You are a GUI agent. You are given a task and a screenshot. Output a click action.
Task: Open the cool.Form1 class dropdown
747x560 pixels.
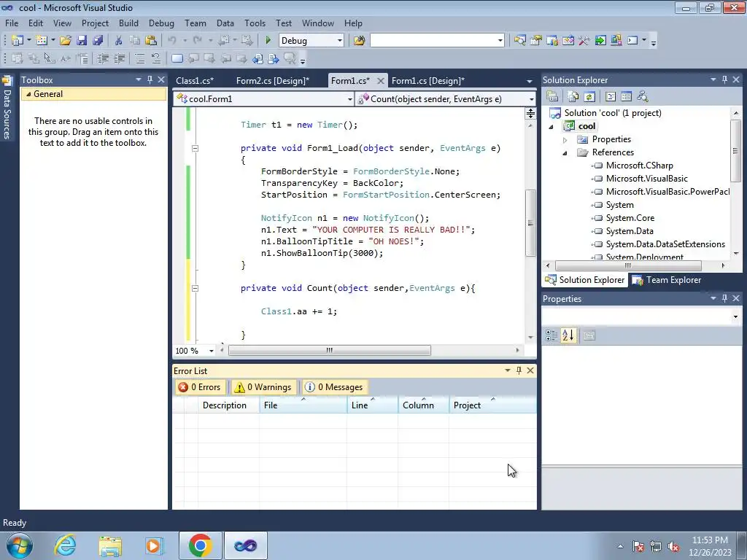point(349,99)
